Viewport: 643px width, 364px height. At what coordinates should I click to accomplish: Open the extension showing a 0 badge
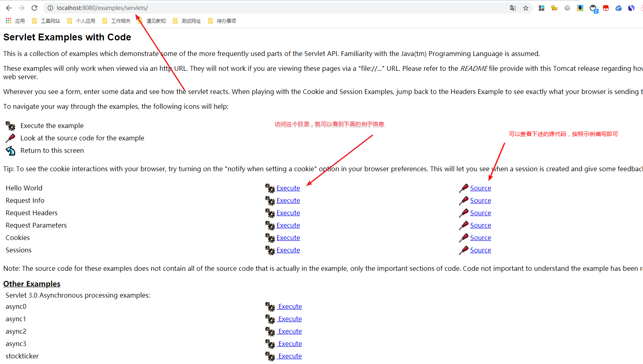(x=593, y=8)
